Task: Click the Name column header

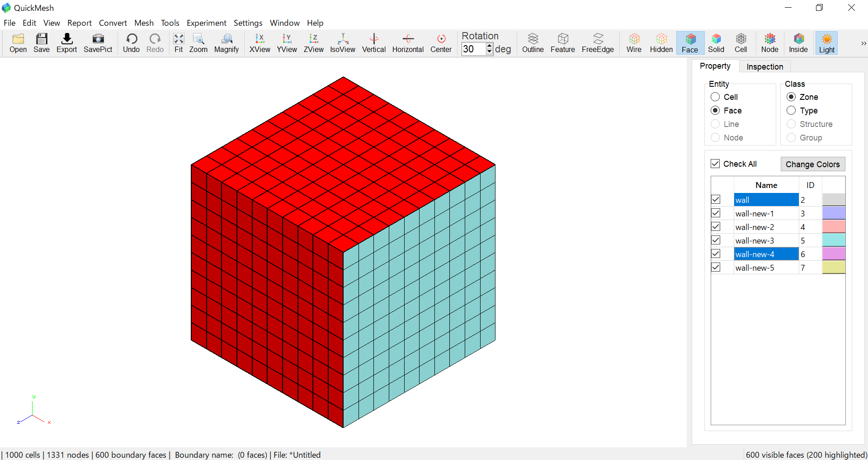Action: pyautogui.click(x=766, y=185)
